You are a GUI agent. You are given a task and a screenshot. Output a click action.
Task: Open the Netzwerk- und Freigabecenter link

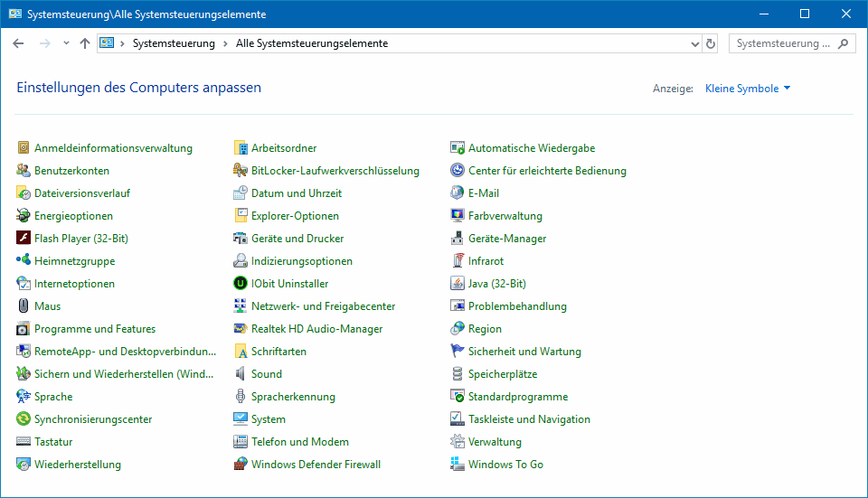[x=323, y=306]
